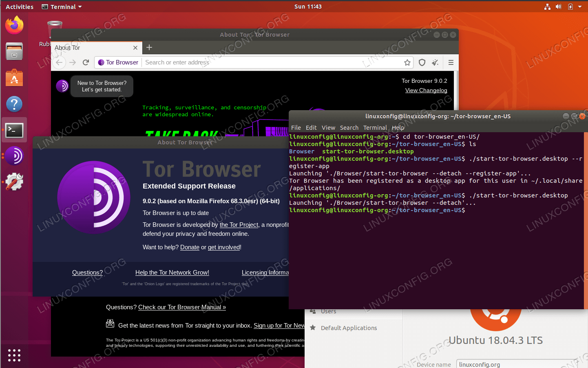
Task: Click the Tor Browser page scrollbar
Action: (456, 90)
